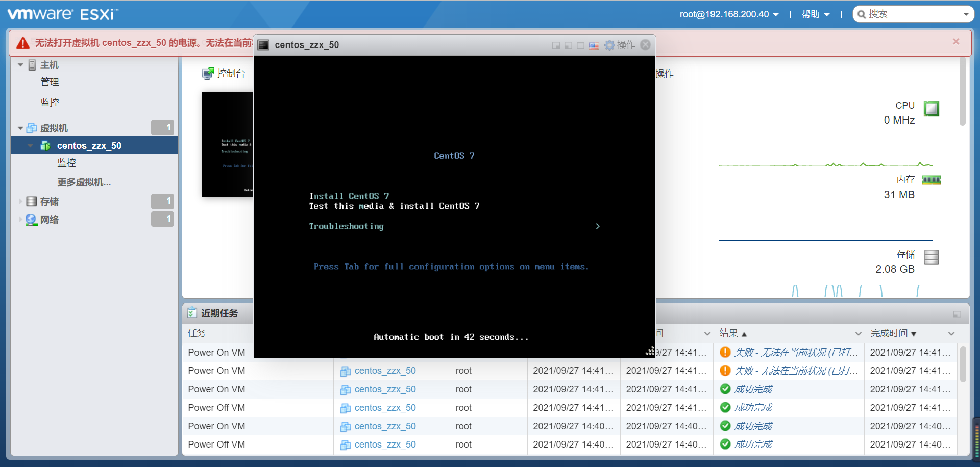Open centos_zzx_50 link in second Power On VM row
This screenshot has width=980, height=467.
(x=385, y=371)
